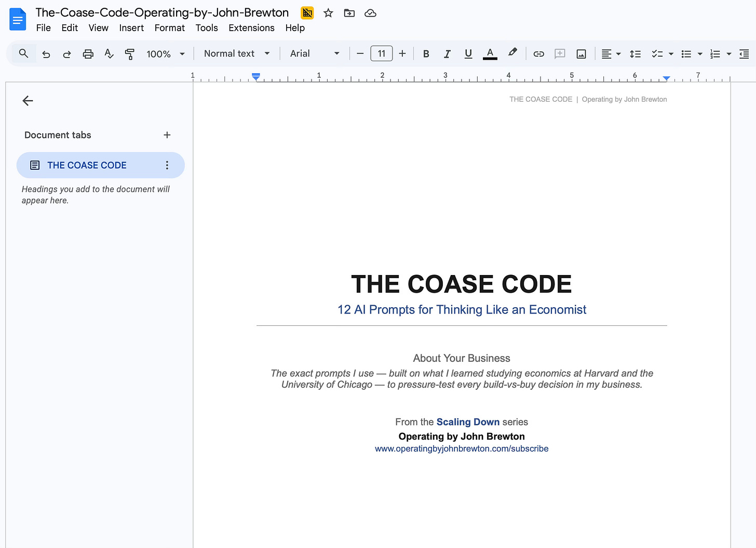The image size is (756, 548).
Task: Decrease the font size
Action: click(360, 53)
